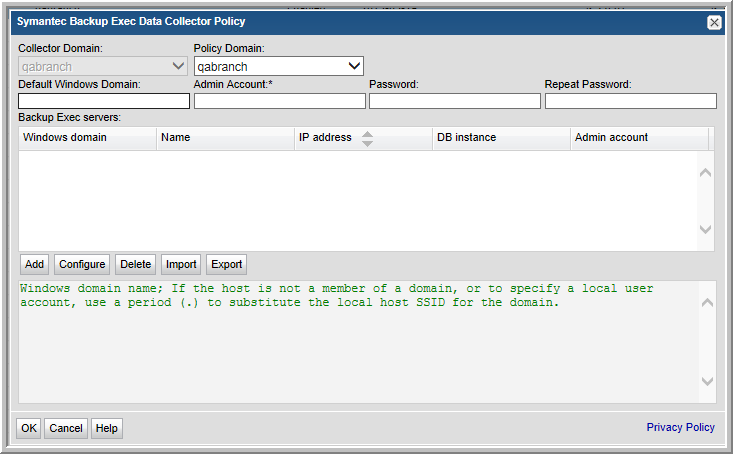
Task: Focus the Password text field
Action: pos(454,101)
